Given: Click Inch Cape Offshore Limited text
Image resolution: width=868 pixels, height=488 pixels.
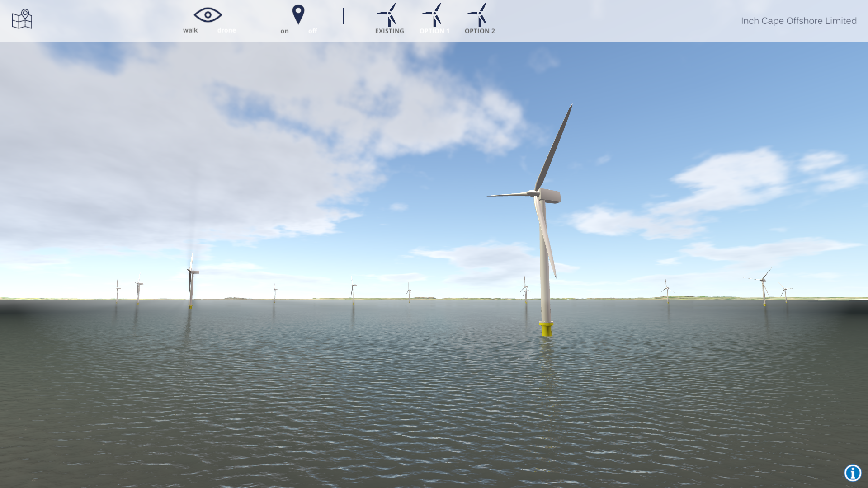Looking at the screenshot, I should pos(798,21).
